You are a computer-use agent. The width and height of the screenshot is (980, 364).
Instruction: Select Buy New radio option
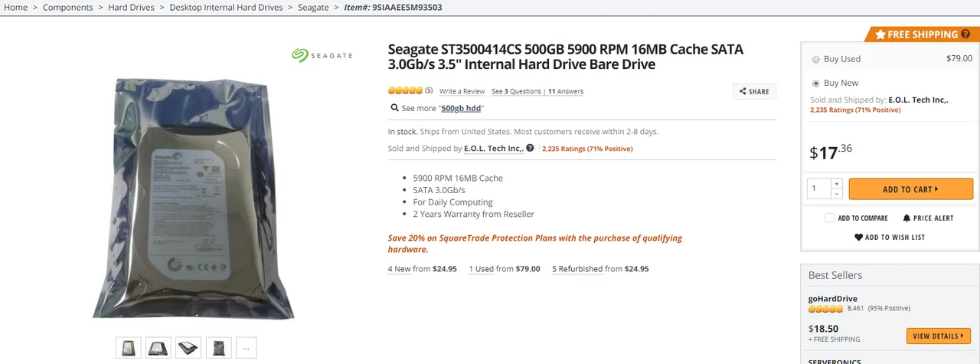[816, 83]
